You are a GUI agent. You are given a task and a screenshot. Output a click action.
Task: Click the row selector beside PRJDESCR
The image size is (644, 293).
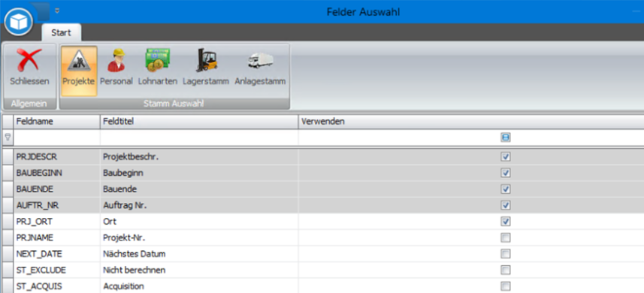(x=8, y=157)
